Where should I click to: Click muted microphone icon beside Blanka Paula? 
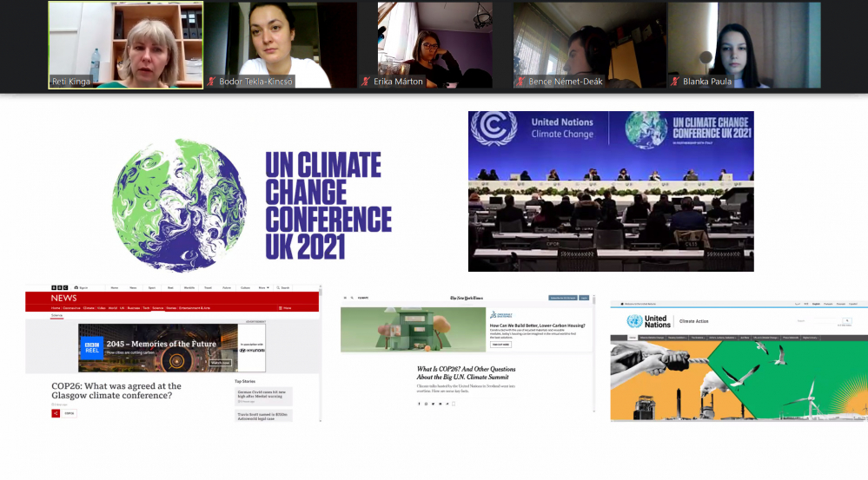(675, 82)
